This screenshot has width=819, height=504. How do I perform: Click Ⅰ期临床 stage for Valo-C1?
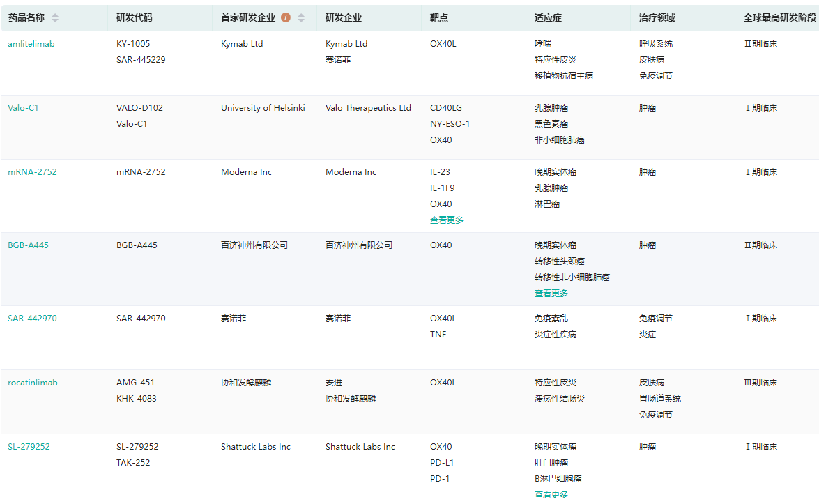(x=760, y=108)
